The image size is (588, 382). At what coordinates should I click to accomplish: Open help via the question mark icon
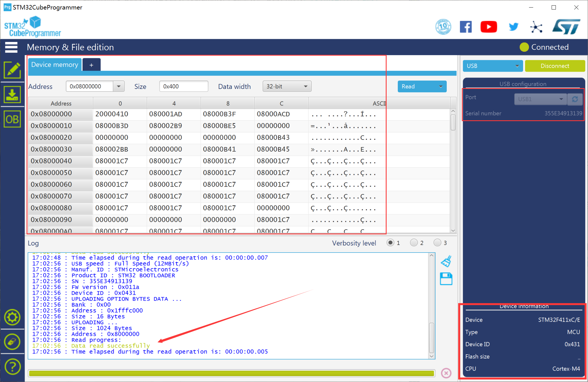(12, 366)
